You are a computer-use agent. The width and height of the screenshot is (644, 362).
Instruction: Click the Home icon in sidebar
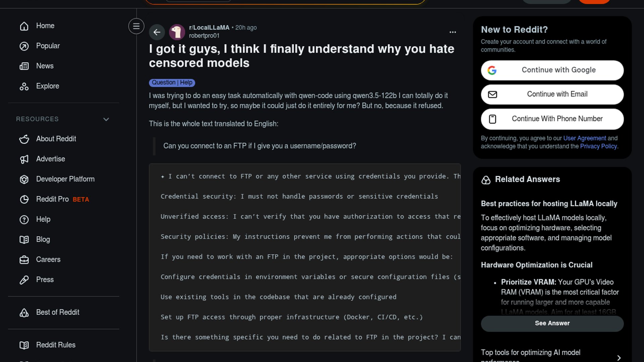tap(24, 26)
